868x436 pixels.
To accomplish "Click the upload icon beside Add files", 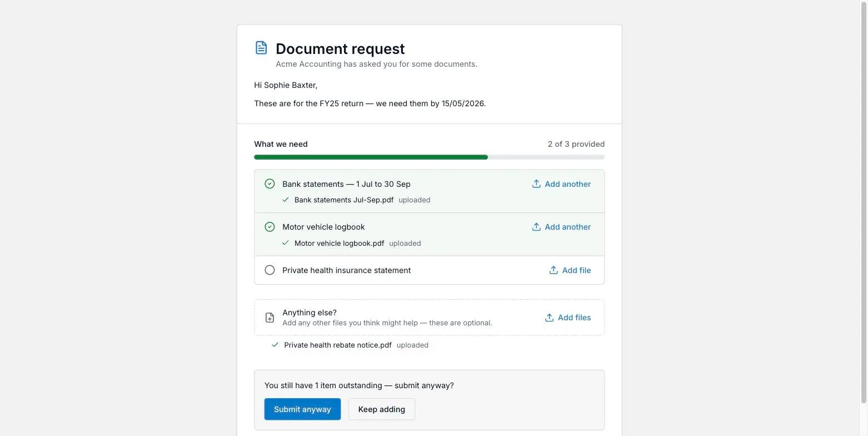I will [549, 318].
